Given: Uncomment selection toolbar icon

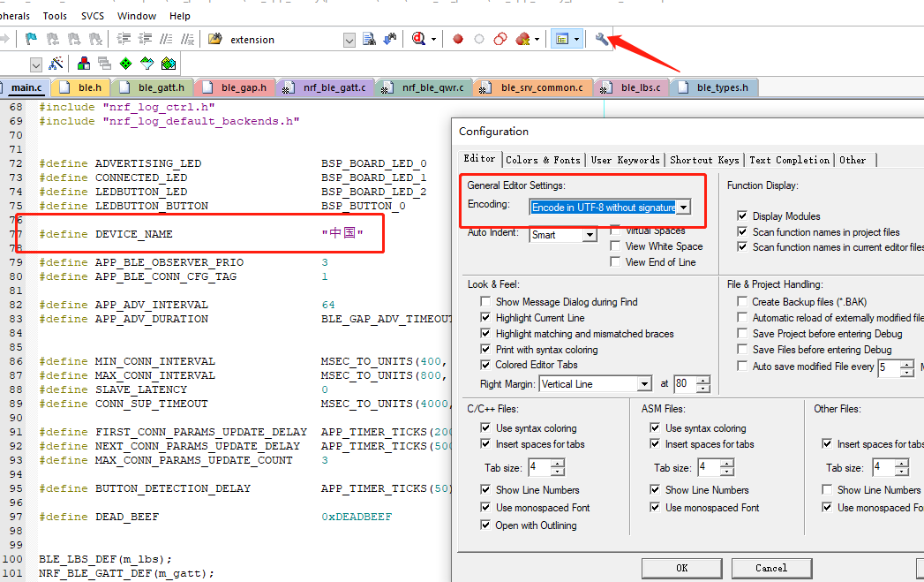Looking at the screenshot, I should click(187, 40).
